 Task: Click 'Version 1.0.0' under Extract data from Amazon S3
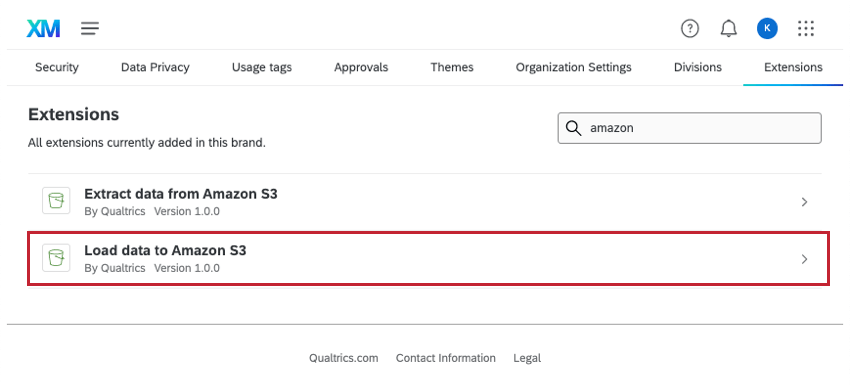tap(187, 211)
